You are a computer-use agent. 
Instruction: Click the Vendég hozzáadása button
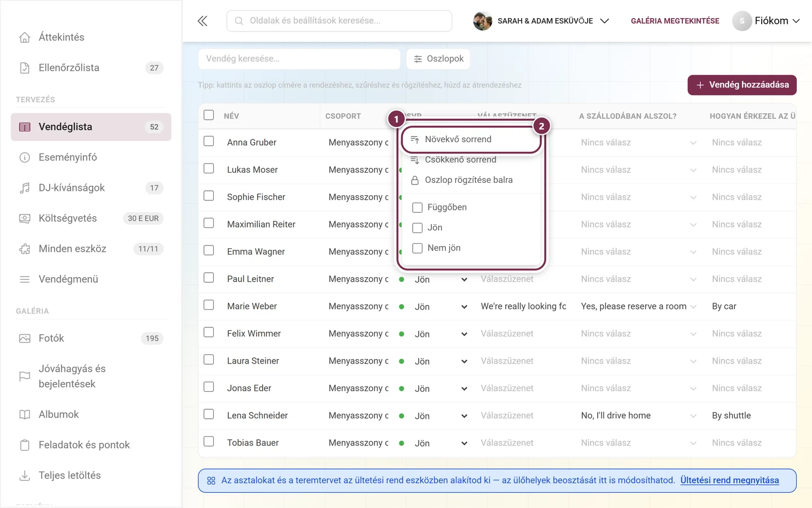coord(742,85)
